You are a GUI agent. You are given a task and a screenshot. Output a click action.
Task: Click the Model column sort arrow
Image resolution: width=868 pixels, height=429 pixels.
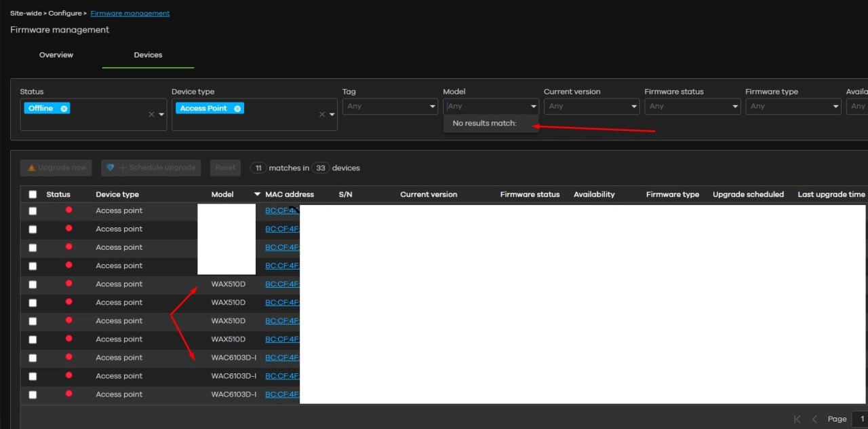click(257, 194)
